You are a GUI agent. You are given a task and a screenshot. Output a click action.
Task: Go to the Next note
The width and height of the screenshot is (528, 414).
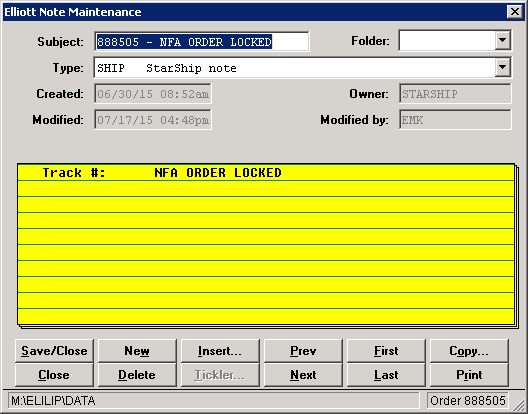click(x=303, y=375)
